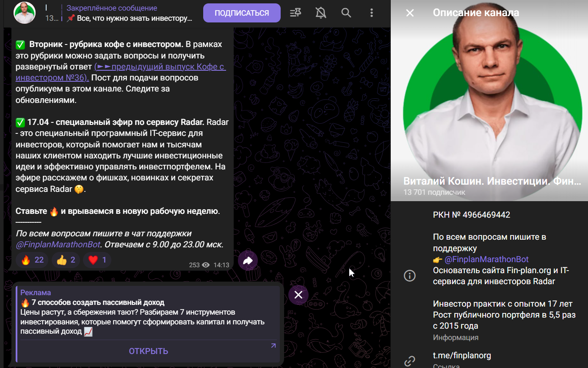
Task: Add the thumbs-up reaction showing 2
Action: [x=66, y=260]
